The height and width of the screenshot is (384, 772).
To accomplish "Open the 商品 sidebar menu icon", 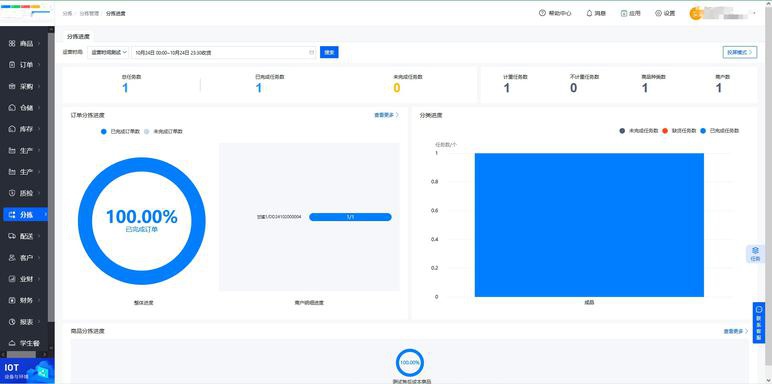I will (12, 43).
